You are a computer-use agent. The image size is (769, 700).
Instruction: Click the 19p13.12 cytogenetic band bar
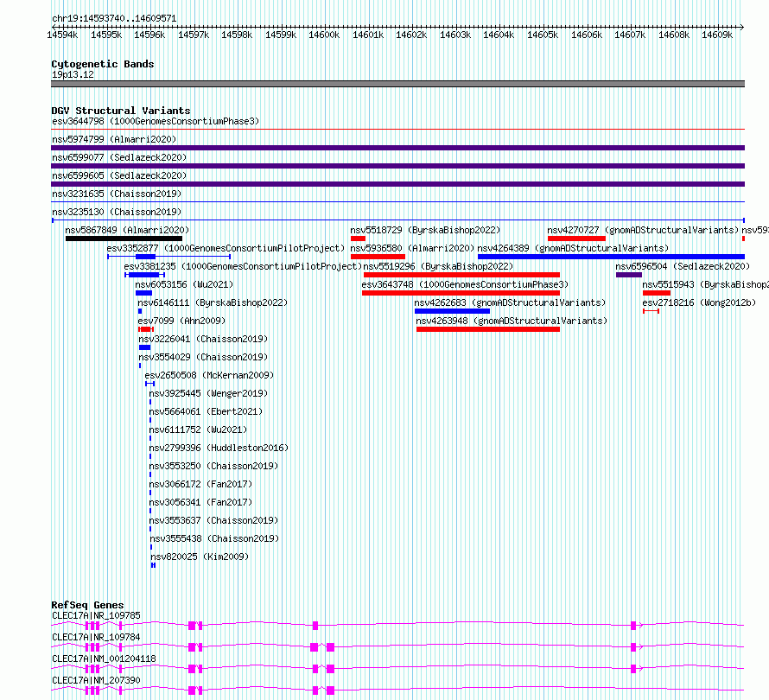(x=397, y=84)
